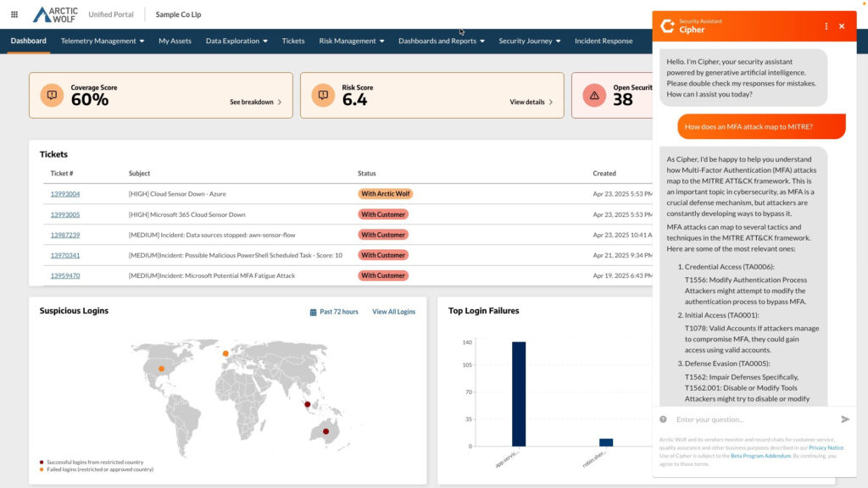Click the With Arctic Wolf status badge
Image resolution: width=868 pixels, height=488 pixels.
point(386,194)
